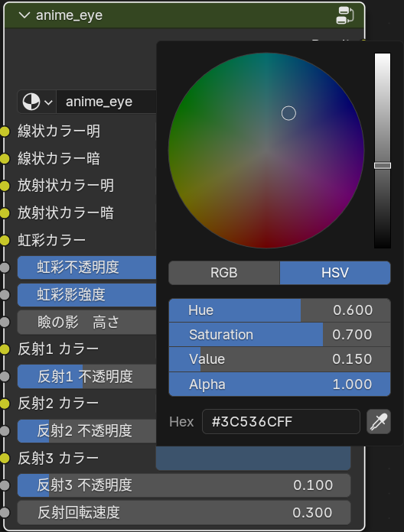
Task: Collapse the anime_eye node header chevron
Action: [24, 15]
